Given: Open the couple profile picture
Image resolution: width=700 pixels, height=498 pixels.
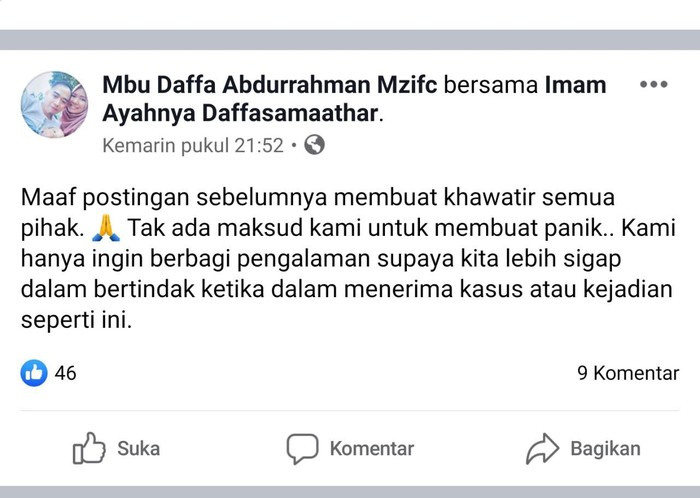Looking at the screenshot, I should click(x=54, y=105).
